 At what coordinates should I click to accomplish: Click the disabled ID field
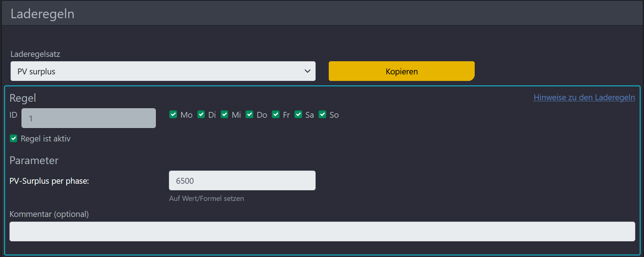[x=89, y=118]
